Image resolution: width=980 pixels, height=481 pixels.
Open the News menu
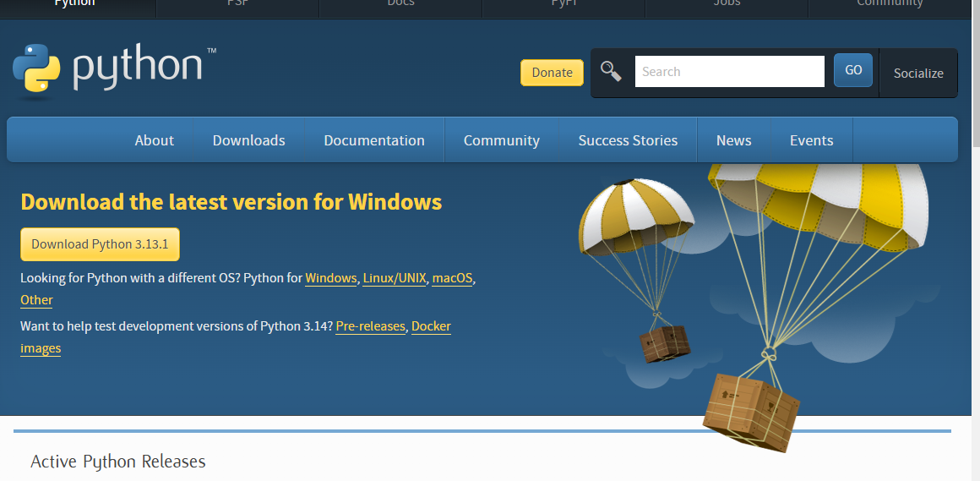[734, 140]
